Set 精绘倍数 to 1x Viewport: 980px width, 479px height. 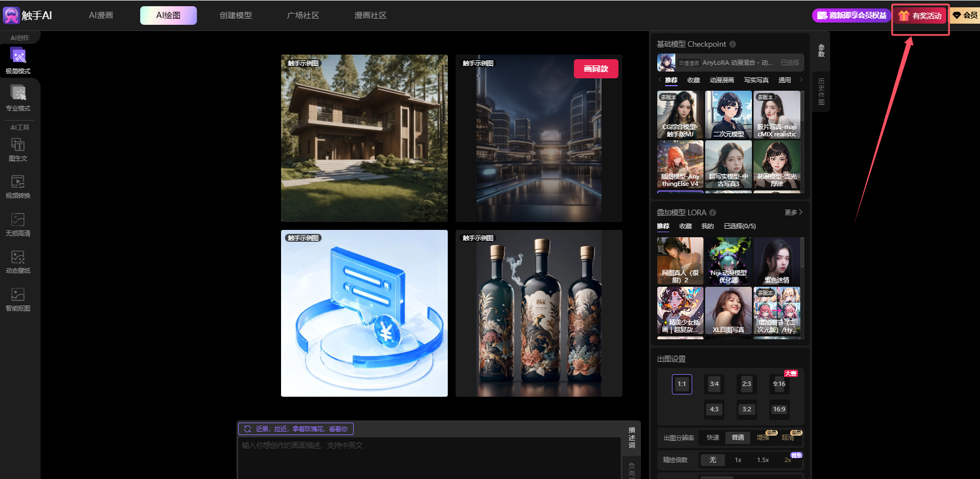tap(738, 460)
